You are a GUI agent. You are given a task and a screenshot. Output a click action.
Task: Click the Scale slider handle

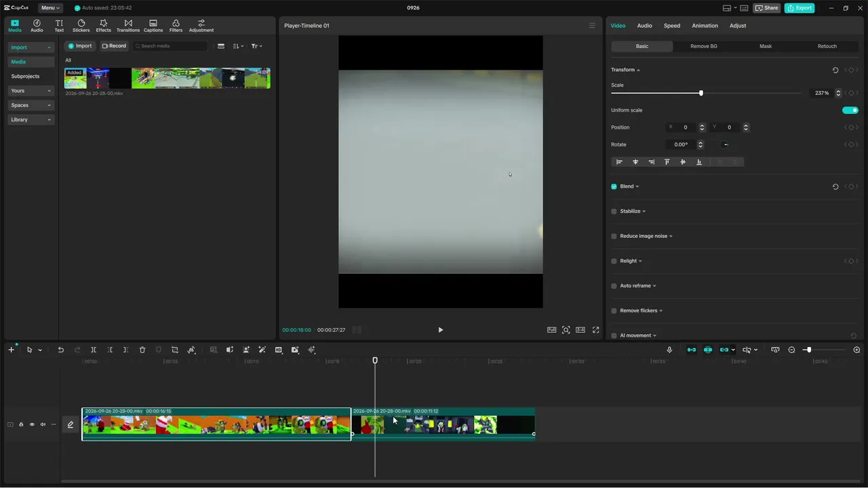click(x=701, y=93)
